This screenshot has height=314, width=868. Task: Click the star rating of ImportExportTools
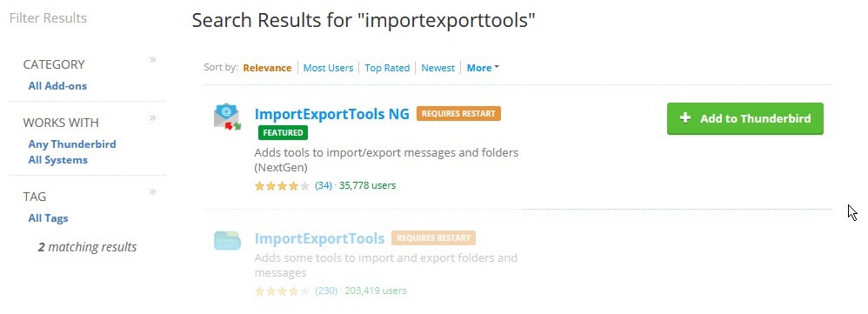pyautogui.click(x=282, y=291)
